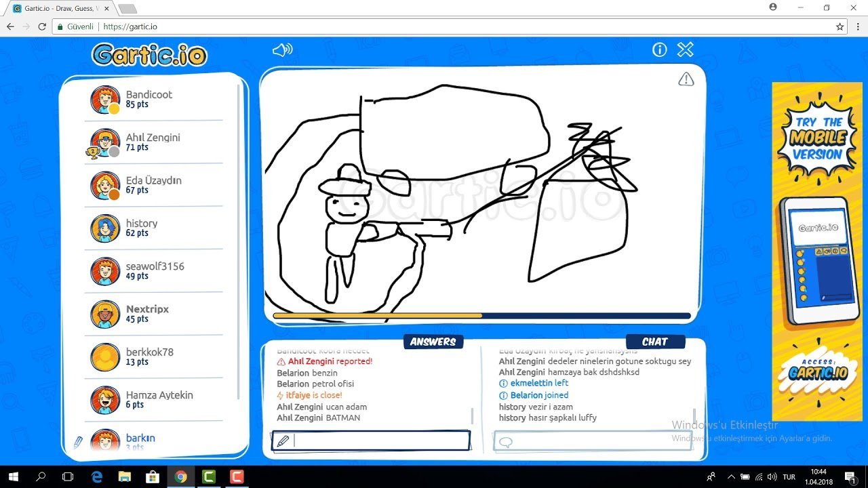
Task: Click the TUR keyboard language indicator
Action: pyautogui.click(x=789, y=476)
